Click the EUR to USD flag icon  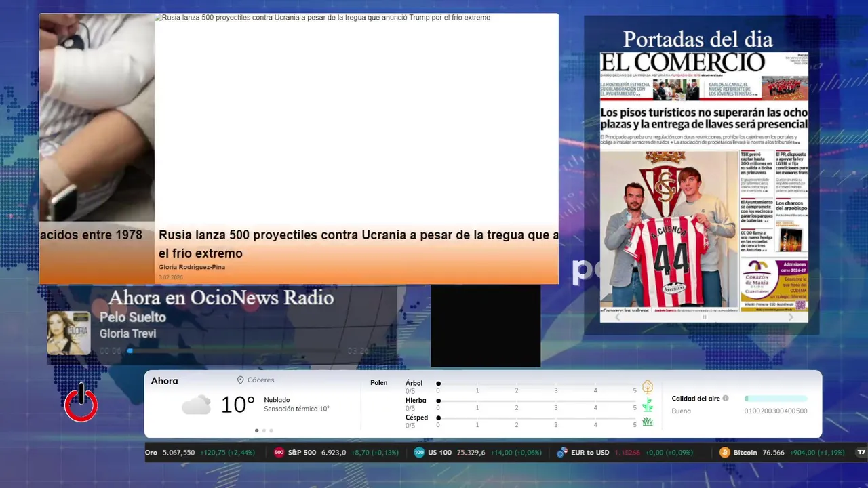[561, 452]
